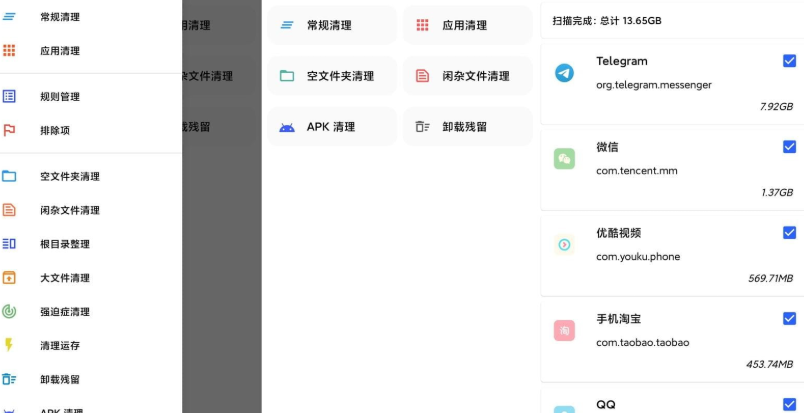Uncheck the 优酷视频 checkbox
Viewport: 804px width, 413px height.
coord(789,233)
